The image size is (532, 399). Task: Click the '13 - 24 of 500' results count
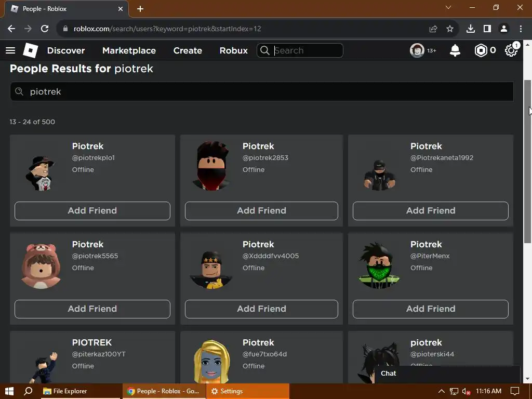[x=32, y=122]
